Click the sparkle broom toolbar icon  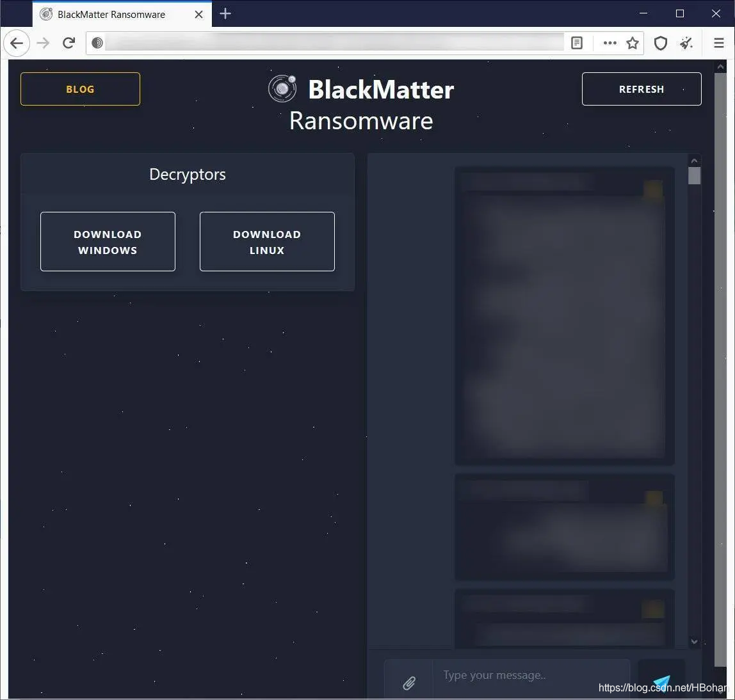[x=687, y=43]
